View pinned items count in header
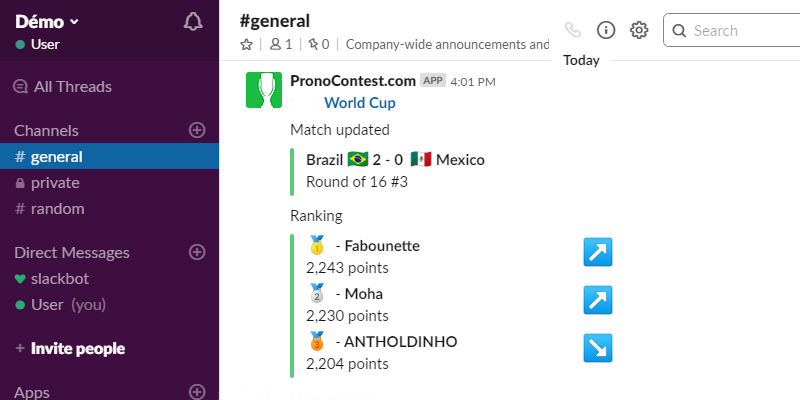800x400 pixels. pyautogui.click(x=319, y=44)
